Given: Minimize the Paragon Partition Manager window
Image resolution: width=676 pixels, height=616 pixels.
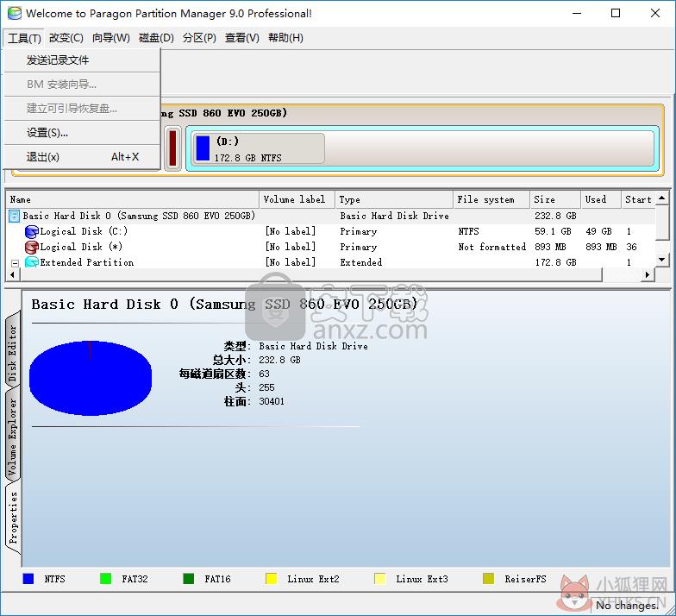Looking at the screenshot, I should coord(577,14).
